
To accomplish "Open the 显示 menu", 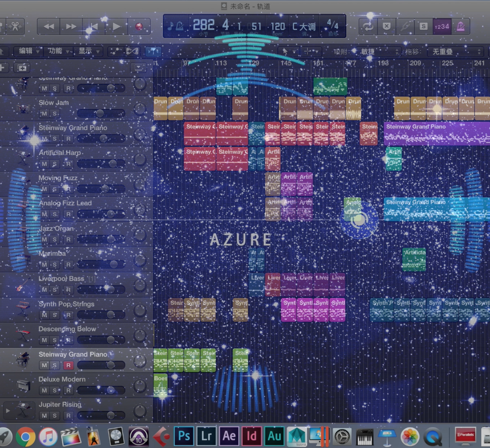I will (x=88, y=51).
